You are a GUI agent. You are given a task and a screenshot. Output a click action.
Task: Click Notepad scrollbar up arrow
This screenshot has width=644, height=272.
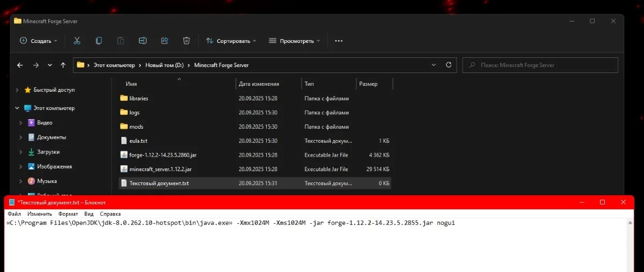point(630,222)
